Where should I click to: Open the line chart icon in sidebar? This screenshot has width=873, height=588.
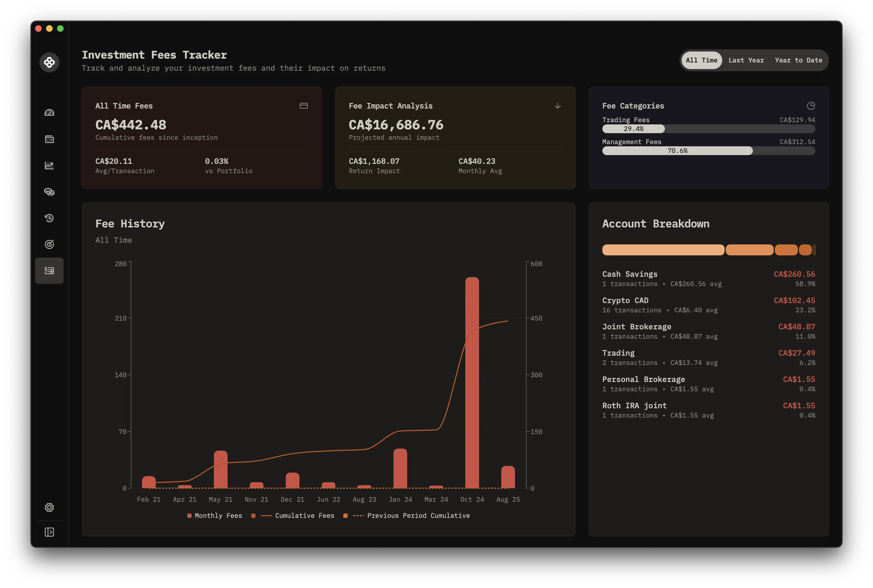[x=49, y=165]
